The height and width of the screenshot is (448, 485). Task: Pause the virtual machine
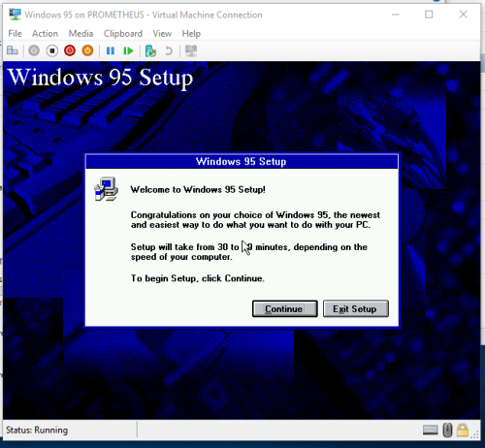(111, 50)
